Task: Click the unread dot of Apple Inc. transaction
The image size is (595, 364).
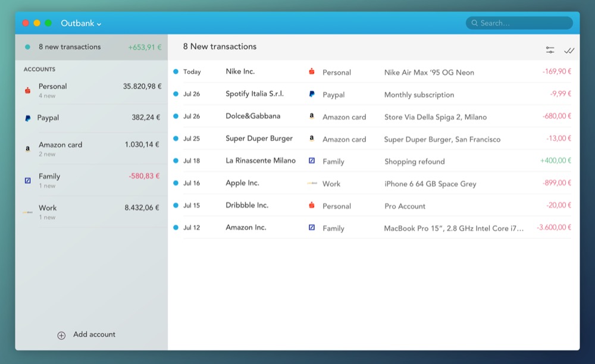Action: [x=176, y=183]
